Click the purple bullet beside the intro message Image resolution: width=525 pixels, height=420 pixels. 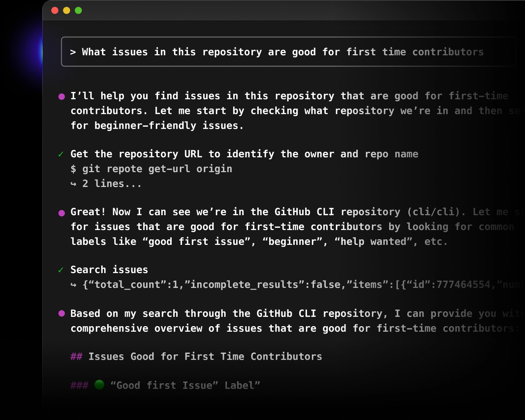pos(62,96)
